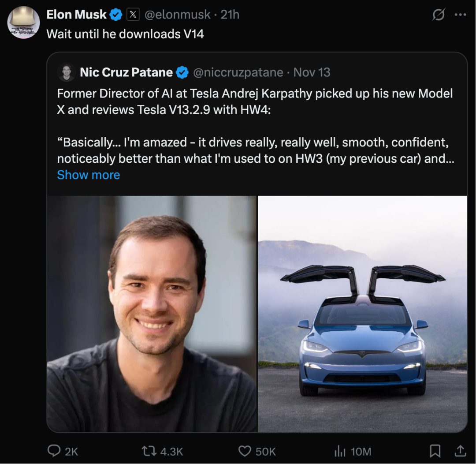The image size is (476, 464).
Task: Bookmark this post
Action: [435, 451]
